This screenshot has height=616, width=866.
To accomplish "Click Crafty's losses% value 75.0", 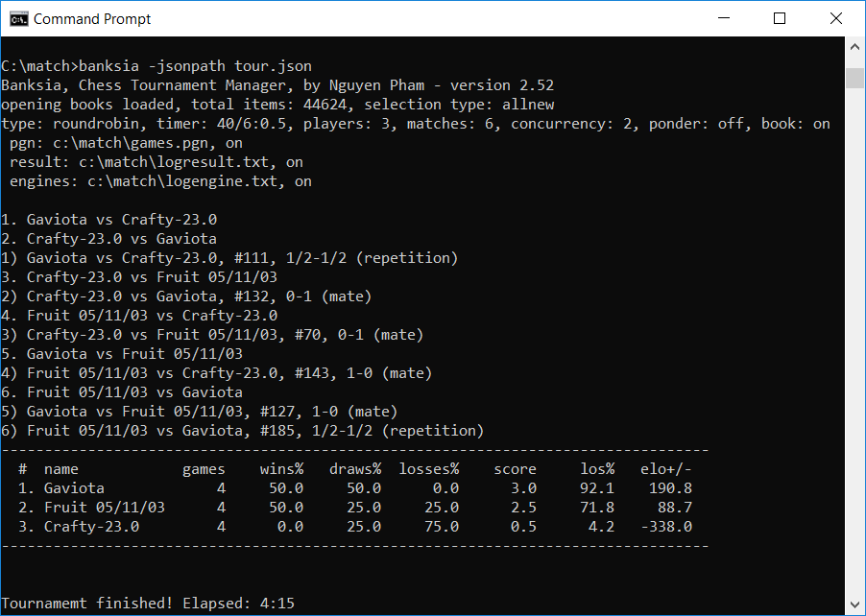I will coord(442,527).
